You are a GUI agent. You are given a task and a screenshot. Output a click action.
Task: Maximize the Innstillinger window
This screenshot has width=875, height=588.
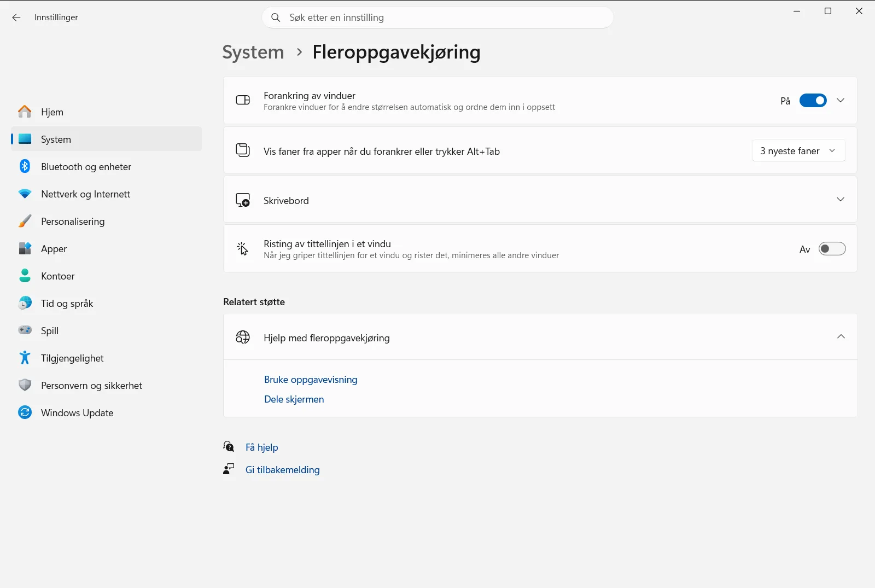828,11
